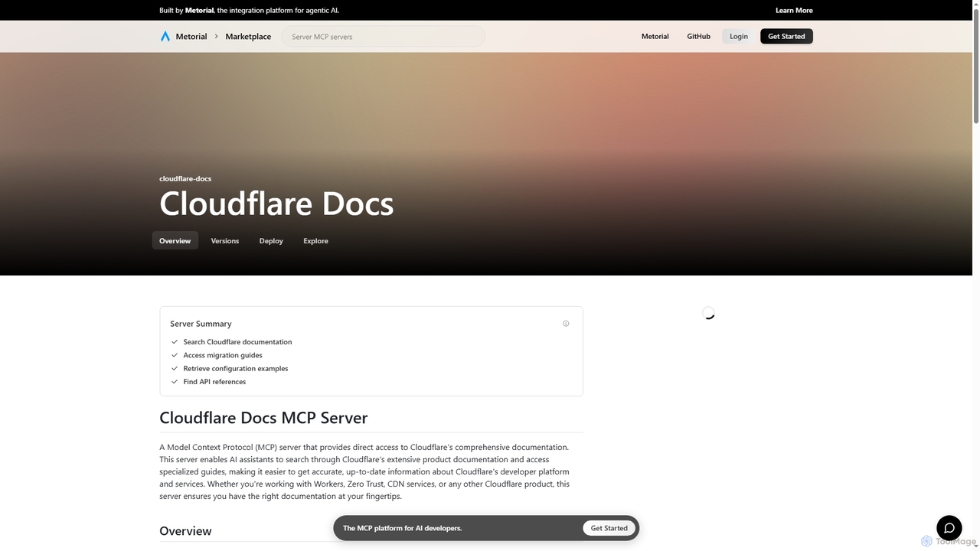This screenshot has width=980, height=551.
Task: Click checkmark beside Retrieve configuration examples
Action: (175, 369)
